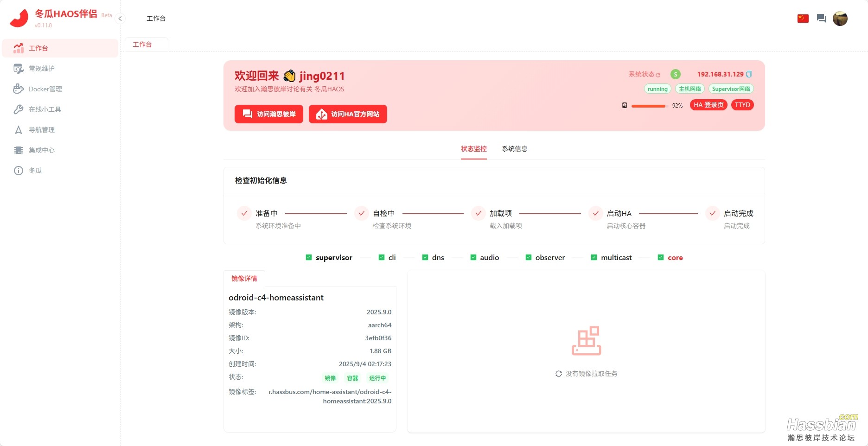The height and width of the screenshot is (446, 868).
Task: Click the refresh icon beside 没有镜像拉取任务
Action: tap(559, 374)
